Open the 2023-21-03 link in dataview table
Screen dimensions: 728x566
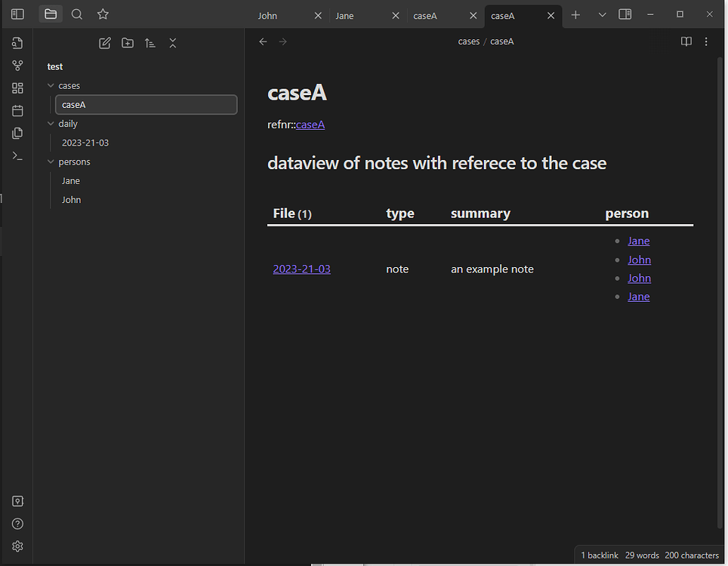pos(301,269)
